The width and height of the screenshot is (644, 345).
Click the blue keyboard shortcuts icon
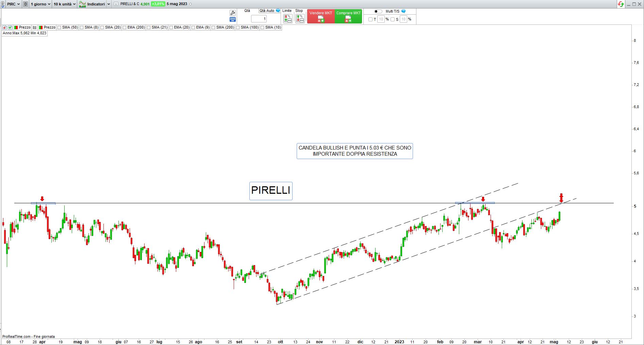(233, 20)
